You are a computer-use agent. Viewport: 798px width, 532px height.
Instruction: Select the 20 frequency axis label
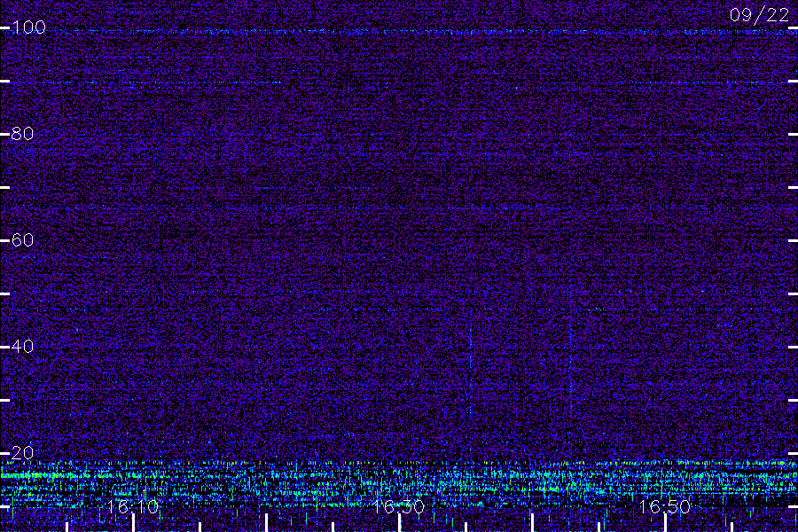[x=22, y=452]
